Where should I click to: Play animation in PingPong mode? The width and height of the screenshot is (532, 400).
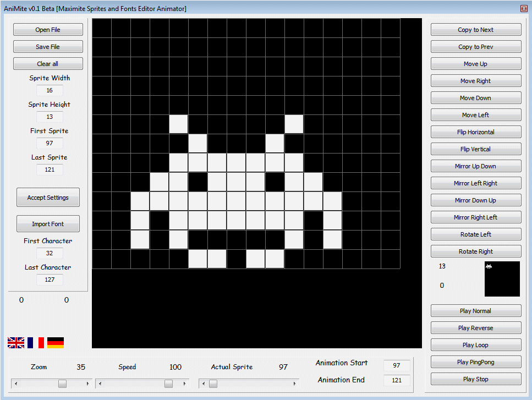pos(475,362)
